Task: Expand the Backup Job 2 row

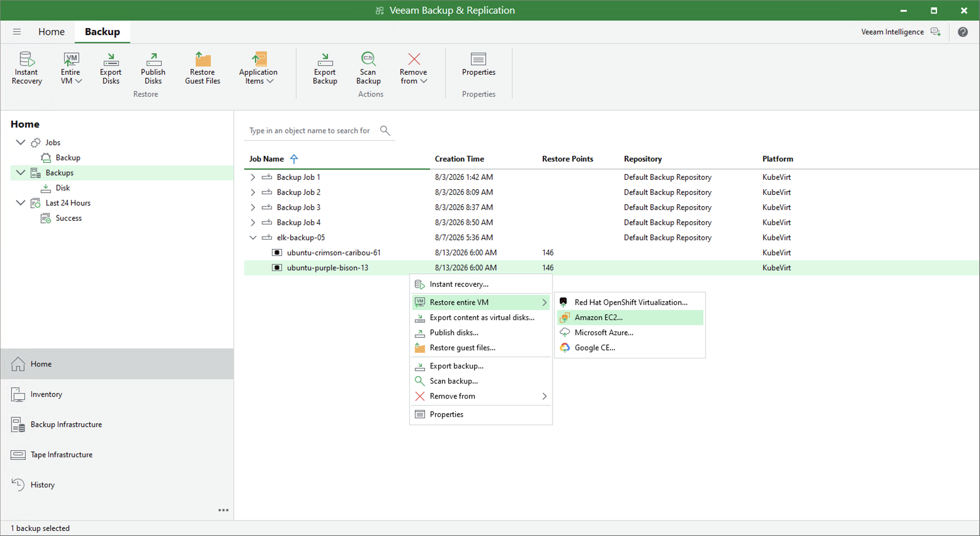Action: (253, 192)
